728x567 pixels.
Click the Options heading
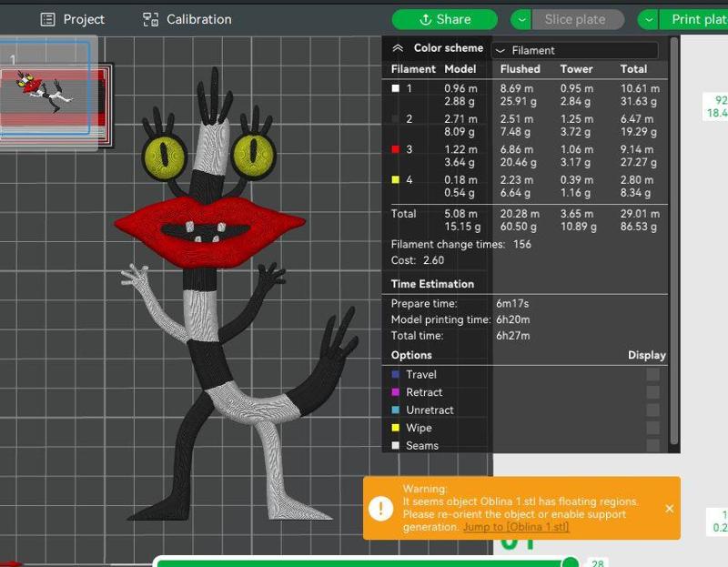[411, 355]
